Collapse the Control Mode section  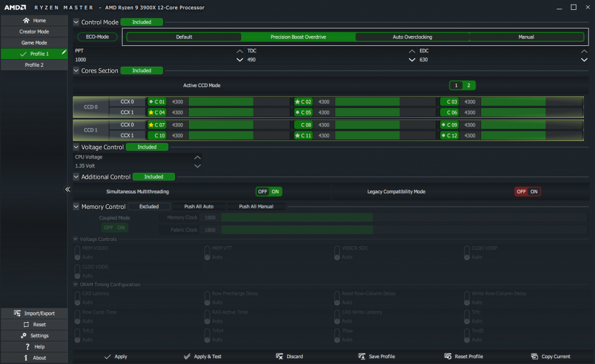click(76, 22)
